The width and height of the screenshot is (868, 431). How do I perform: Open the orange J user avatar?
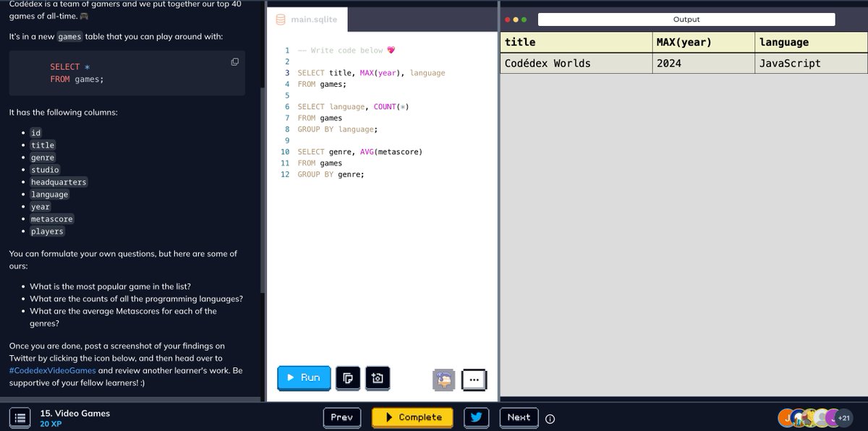(786, 417)
